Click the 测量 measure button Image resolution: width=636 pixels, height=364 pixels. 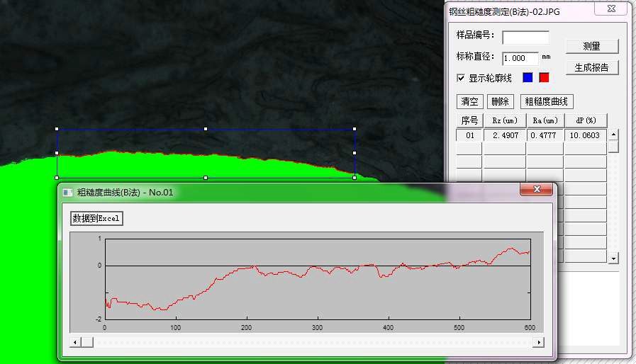pyautogui.click(x=592, y=46)
